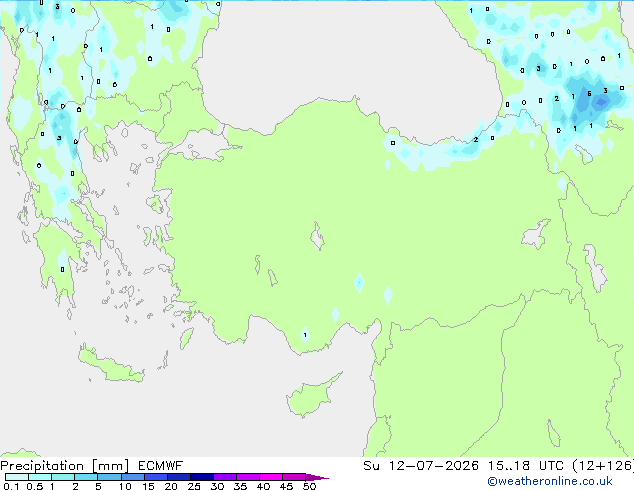Select the 25–30 mm navy legend swatch

tap(201, 477)
